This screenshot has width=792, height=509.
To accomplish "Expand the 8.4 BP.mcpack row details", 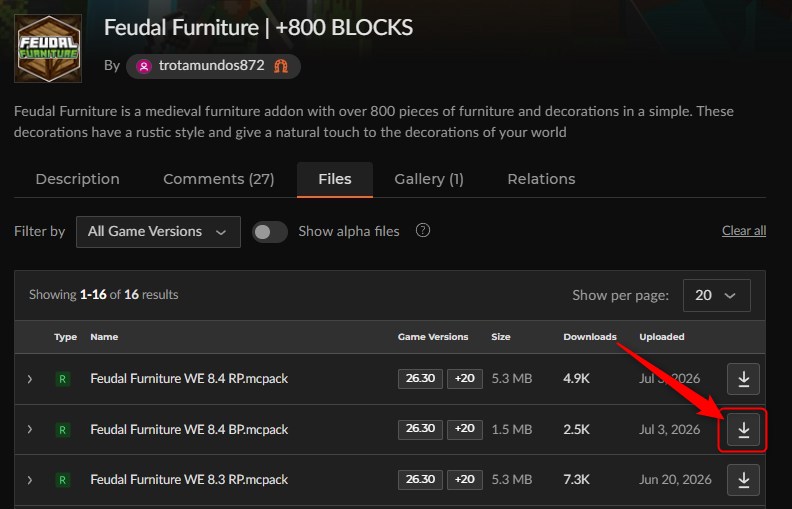I will click(x=30, y=429).
